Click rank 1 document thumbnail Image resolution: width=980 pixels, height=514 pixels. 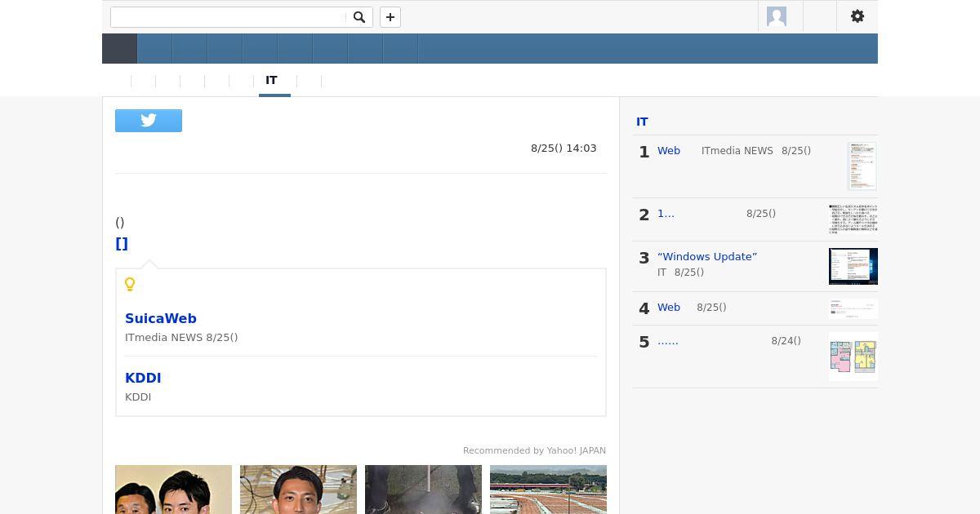(x=862, y=166)
